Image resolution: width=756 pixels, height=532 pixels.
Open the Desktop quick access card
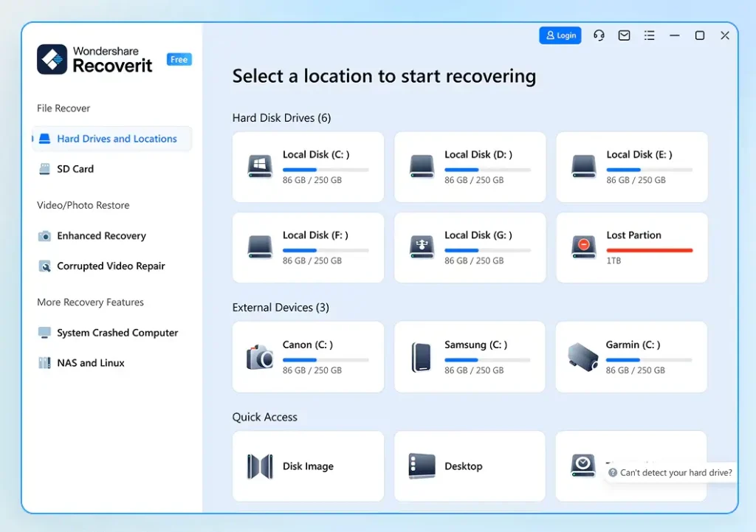(x=470, y=466)
